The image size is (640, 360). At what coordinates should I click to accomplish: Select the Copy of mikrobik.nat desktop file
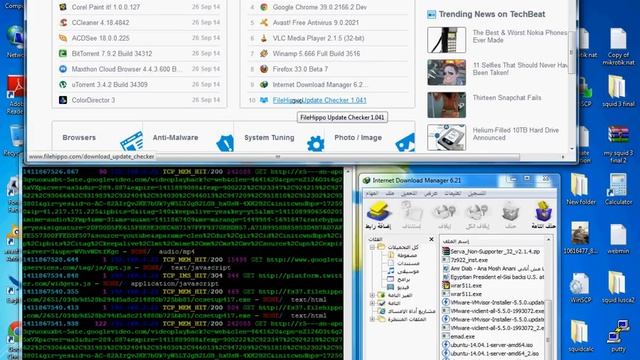coord(618,39)
